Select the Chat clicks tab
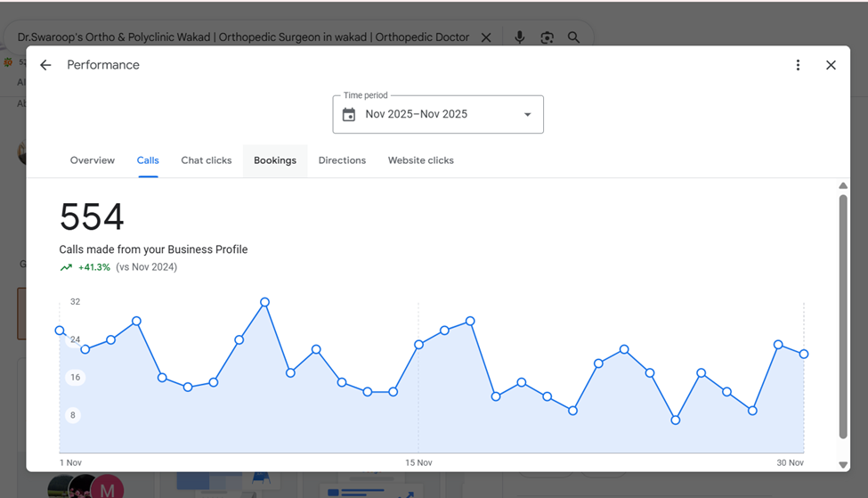This screenshot has width=868, height=498. 207,160
